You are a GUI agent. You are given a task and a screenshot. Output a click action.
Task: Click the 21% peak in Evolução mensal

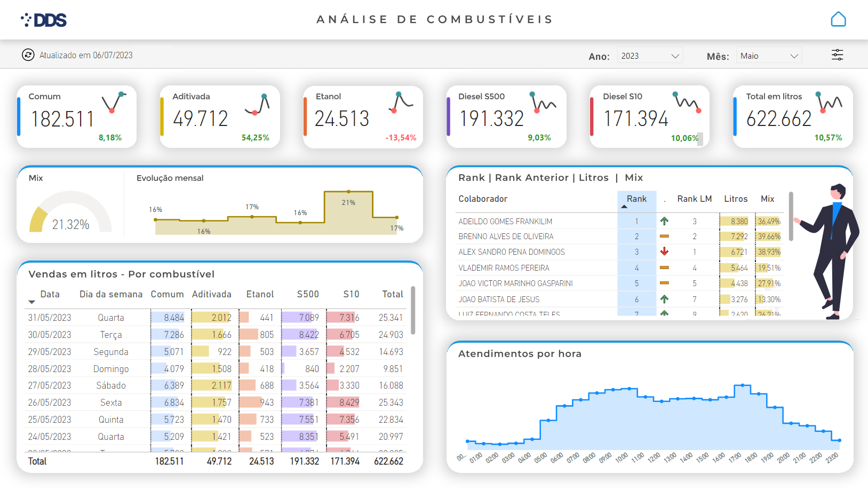[348, 192]
